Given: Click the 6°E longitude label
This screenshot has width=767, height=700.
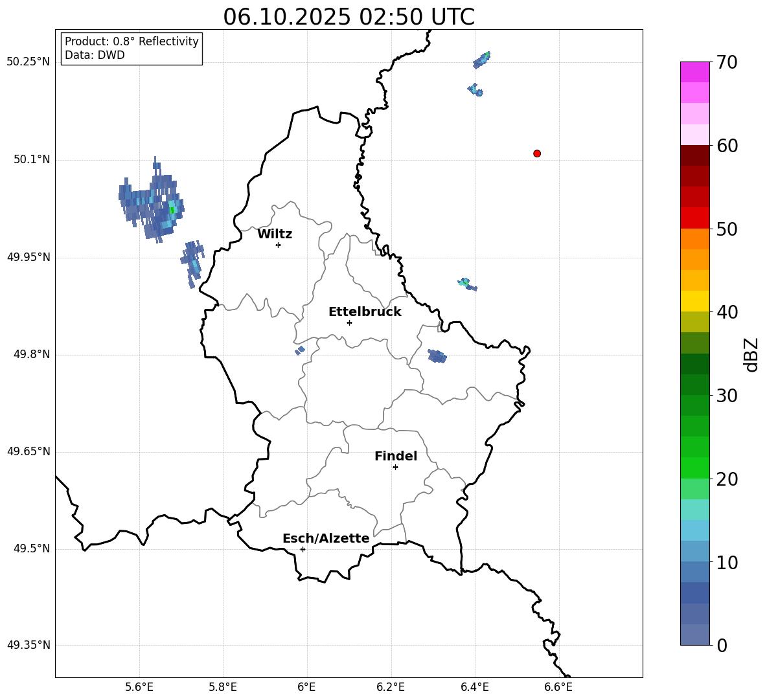Looking at the screenshot, I should coord(306,687).
